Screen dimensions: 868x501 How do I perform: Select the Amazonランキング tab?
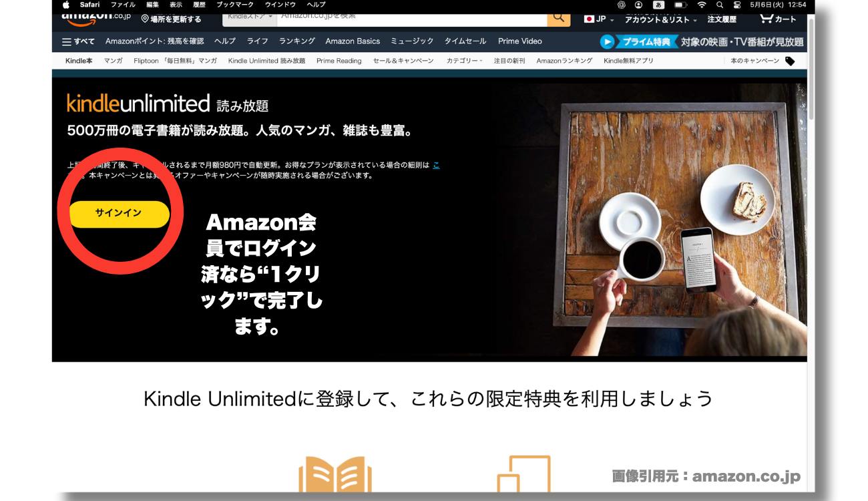click(x=564, y=61)
